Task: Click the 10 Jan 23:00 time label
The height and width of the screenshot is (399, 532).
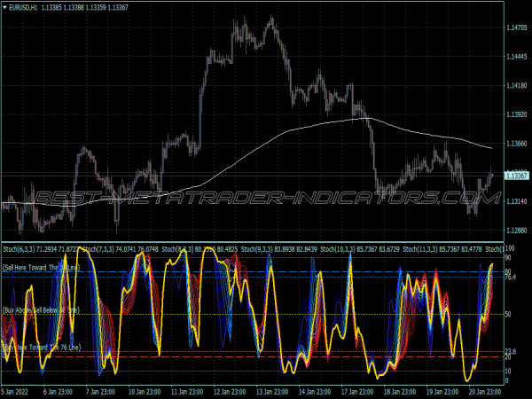Action: tap(145, 392)
